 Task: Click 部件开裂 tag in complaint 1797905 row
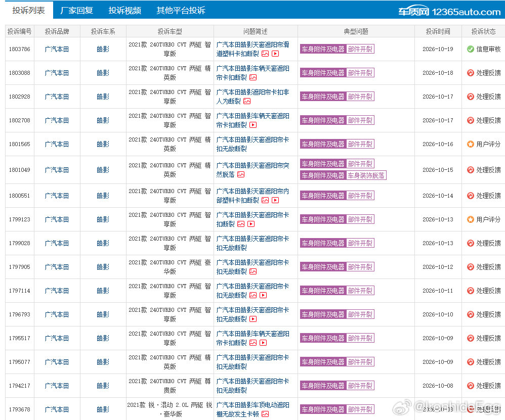pos(360,267)
